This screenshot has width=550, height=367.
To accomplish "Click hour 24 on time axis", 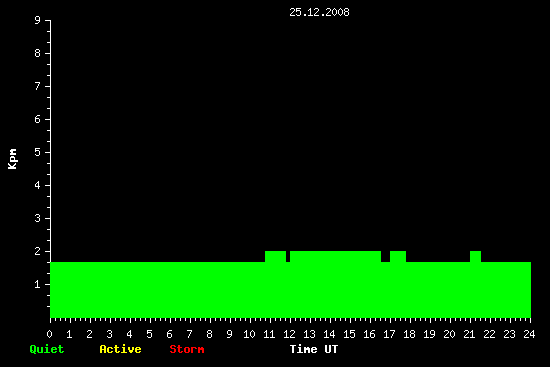I will coord(529,334).
